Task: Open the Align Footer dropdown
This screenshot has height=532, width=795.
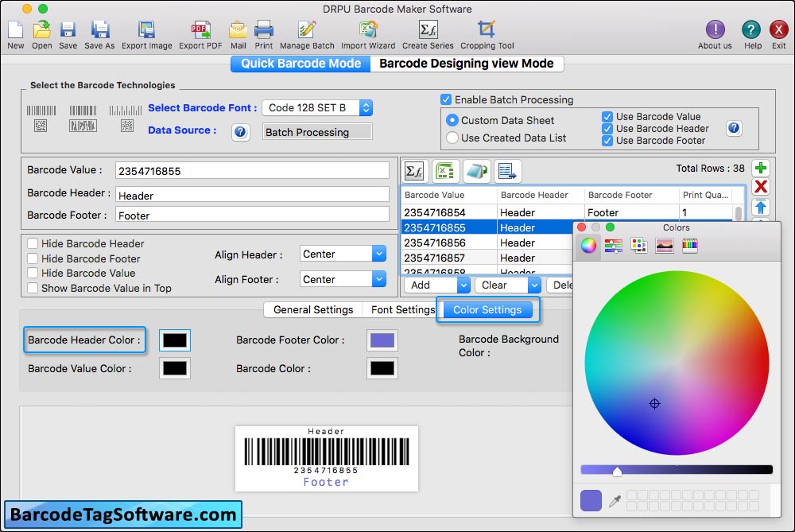Action: click(x=343, y=279)
